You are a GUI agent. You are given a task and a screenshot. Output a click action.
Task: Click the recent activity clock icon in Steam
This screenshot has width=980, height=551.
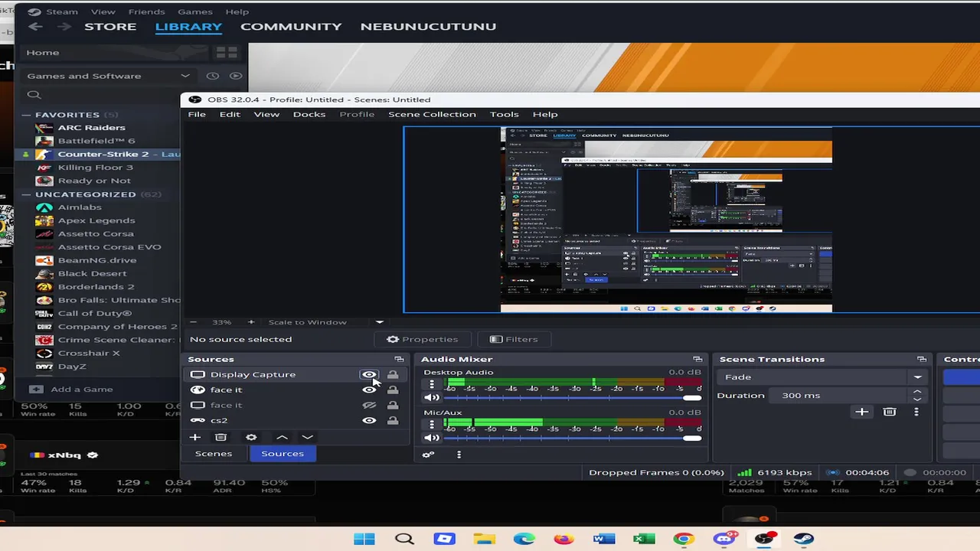[213, 76]
